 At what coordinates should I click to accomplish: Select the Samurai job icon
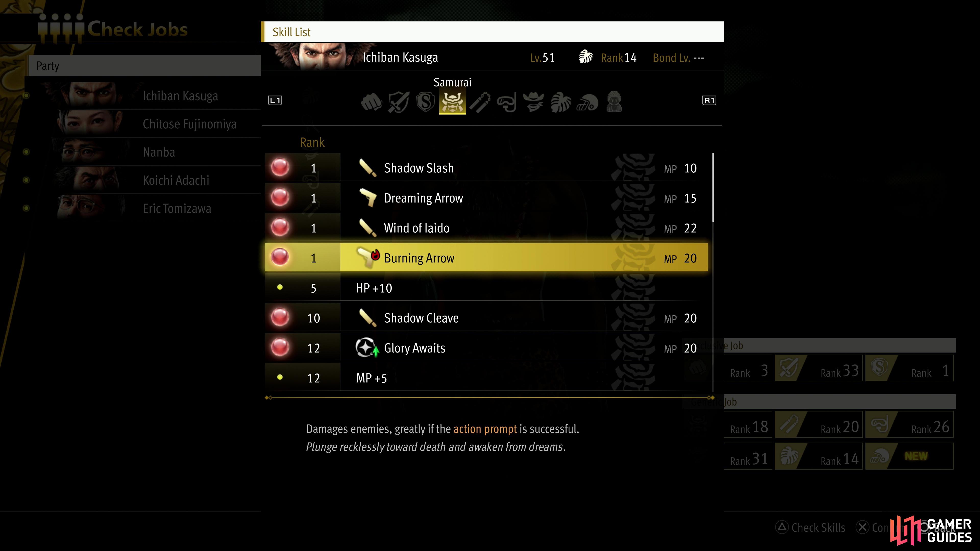452,102
